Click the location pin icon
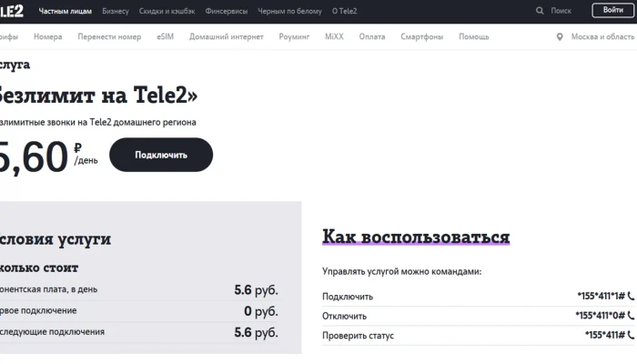This screenshot has width=637, height=364. pyautogui.click(x=560, y=37)
